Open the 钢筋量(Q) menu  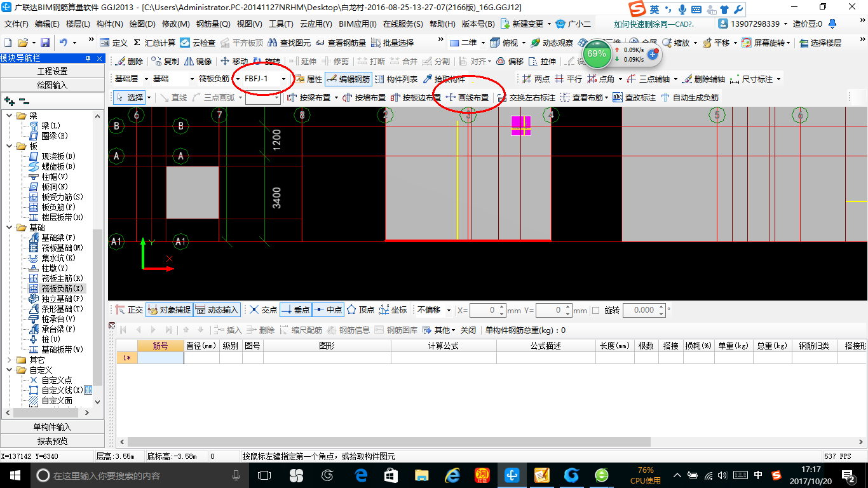point(213,24)
